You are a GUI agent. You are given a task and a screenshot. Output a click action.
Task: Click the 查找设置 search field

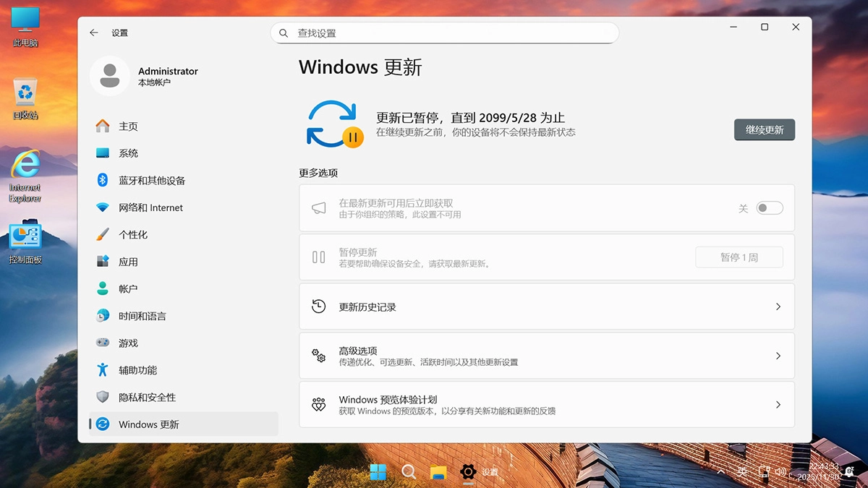click(445, 33)
